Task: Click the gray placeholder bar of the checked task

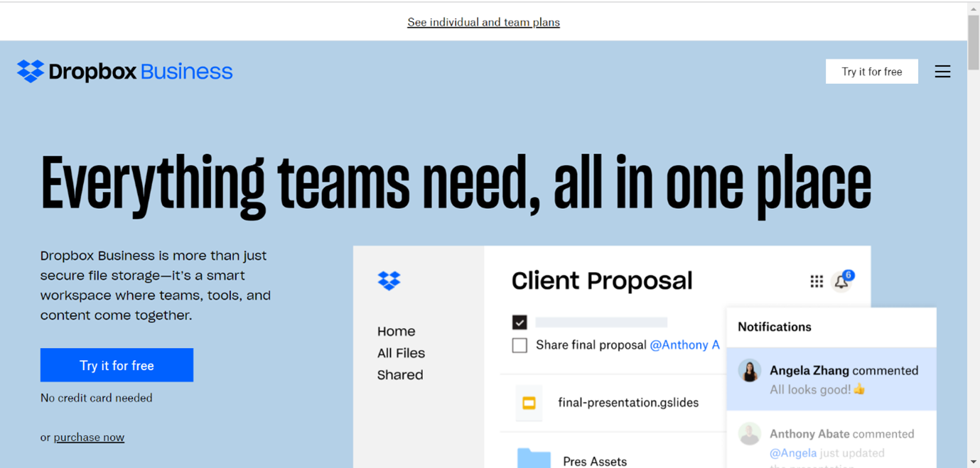Action: (x=601, y=322)
